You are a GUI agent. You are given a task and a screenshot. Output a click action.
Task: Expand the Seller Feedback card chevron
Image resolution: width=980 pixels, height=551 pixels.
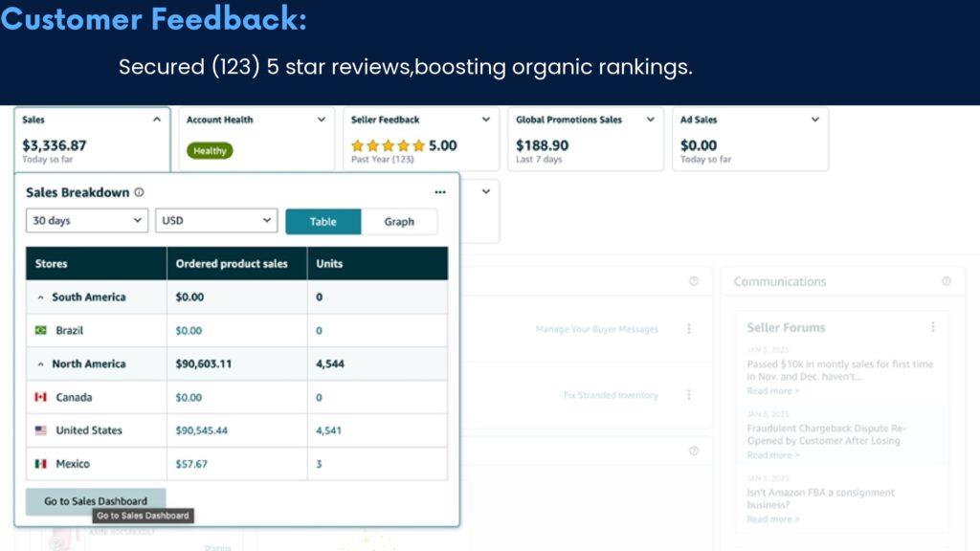pos(485,120)
